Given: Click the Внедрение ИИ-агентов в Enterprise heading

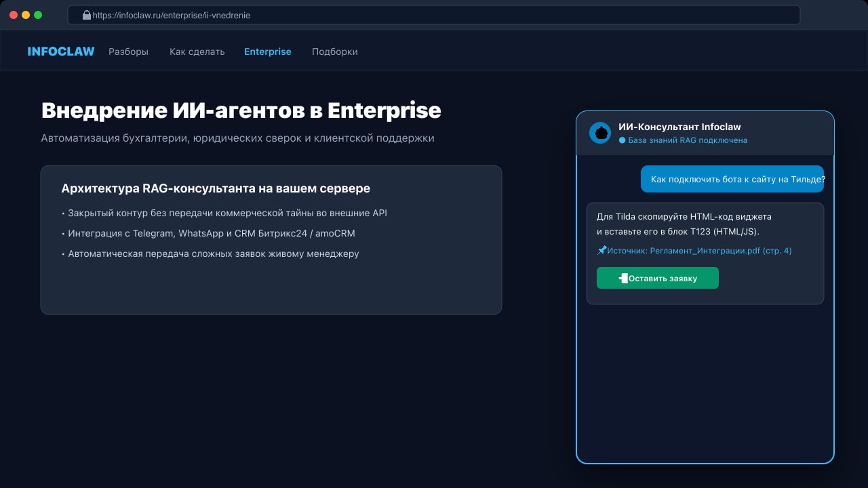Looking at the screenshot, I should coord(241,110).
